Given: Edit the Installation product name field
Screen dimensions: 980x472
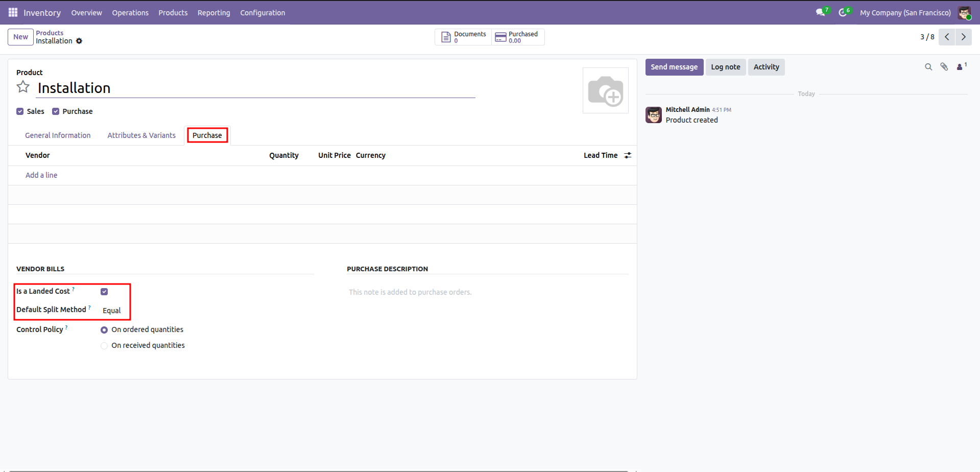Looking at the screenshot, I should [256, 88].
